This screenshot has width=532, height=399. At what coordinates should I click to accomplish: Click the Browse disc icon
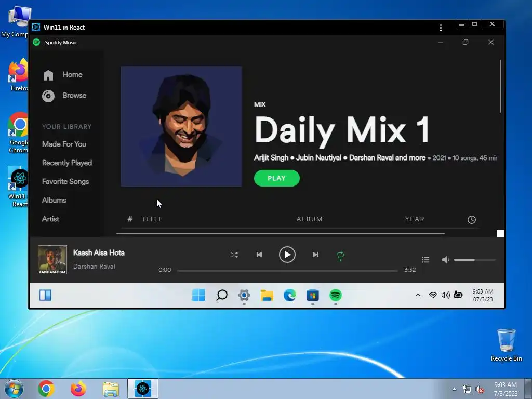click(x=48, y=96)
